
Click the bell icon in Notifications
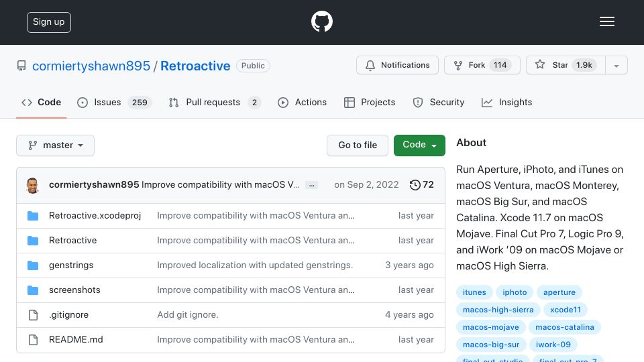coord(370,65)
